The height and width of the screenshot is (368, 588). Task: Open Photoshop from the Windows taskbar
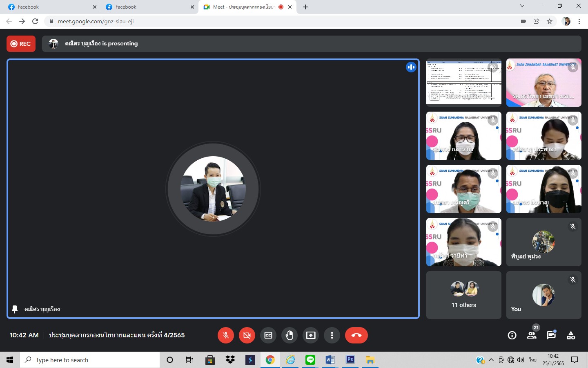(350, 360)
